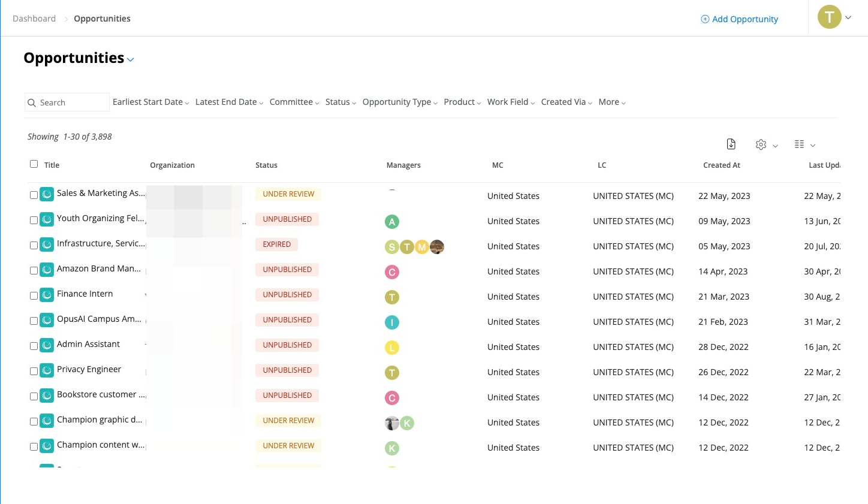Open the Admin Assistant opportunity
868x504 pixels.
click(x=88, y=344)
